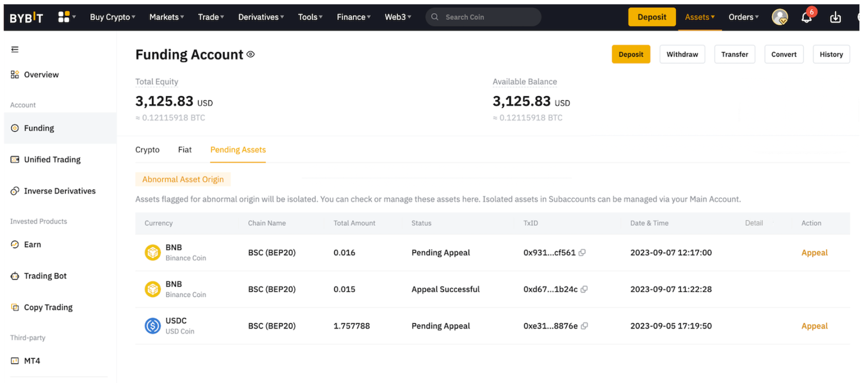Click the app download icon
This screenshot has height=383, width=868.
point(835,18)
